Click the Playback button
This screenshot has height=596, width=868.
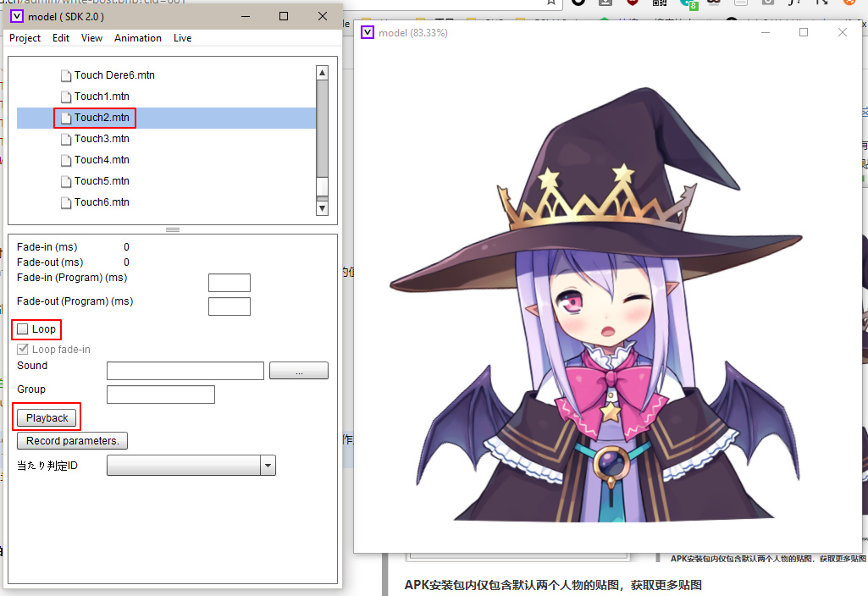coord(47,418)
